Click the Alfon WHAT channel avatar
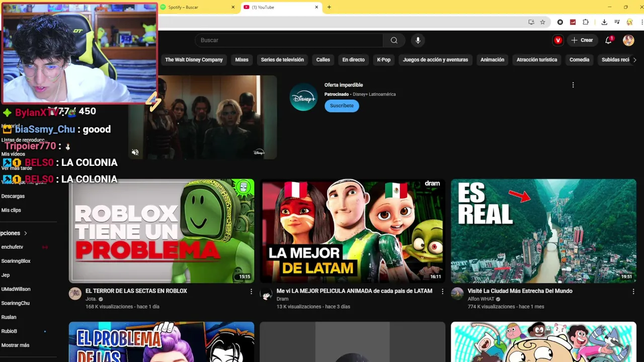The image size is (644, 362). [x=457, y=294]
